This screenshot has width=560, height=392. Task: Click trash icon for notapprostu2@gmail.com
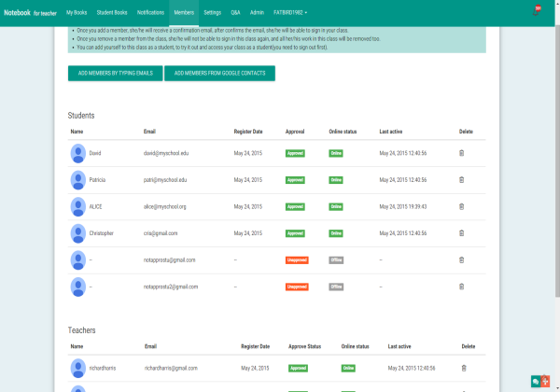tap(461, 287)
